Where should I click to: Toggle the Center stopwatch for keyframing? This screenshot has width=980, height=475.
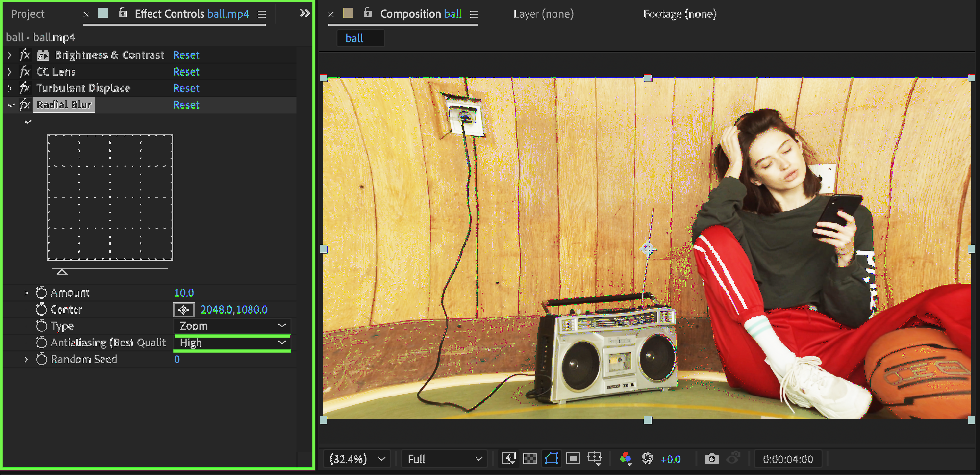[42, 310]
